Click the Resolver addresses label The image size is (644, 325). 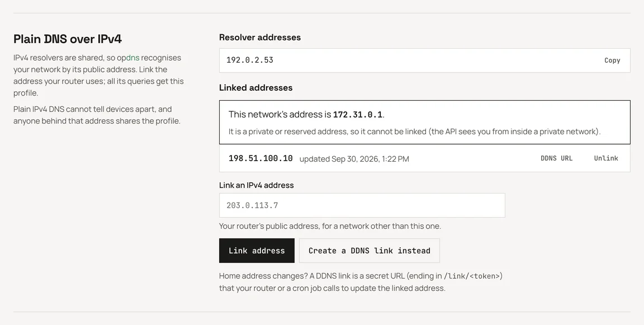click(x=259, y=37)
